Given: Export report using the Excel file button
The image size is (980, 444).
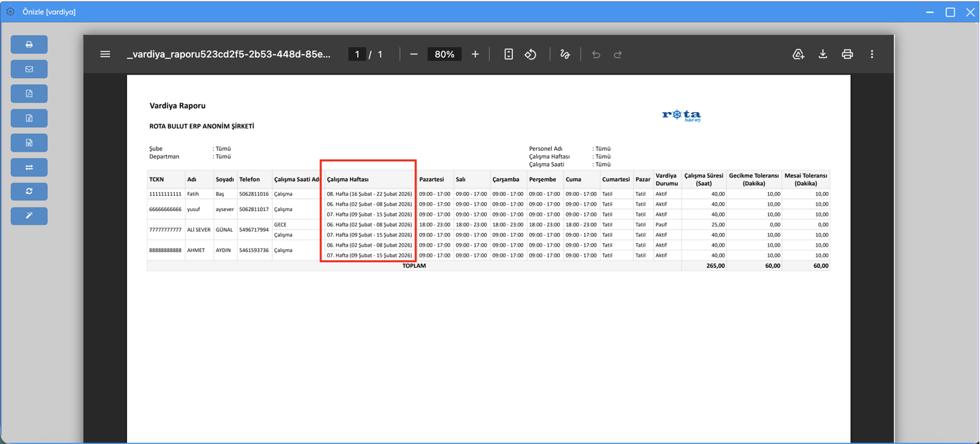Looking at the screenshot, I should coord(29,118).
